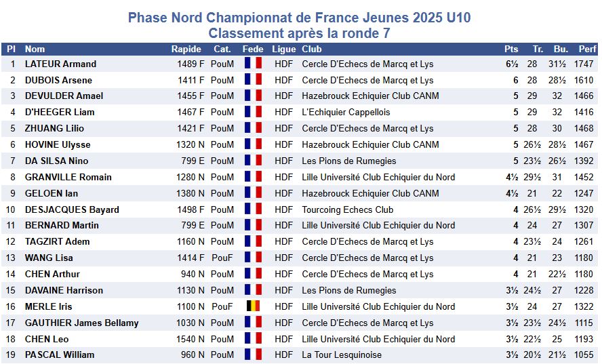Viewport: 602px width, 364px height.
Task: Click the French flag next to LATEUR Armand
Action: click(253, 64)
